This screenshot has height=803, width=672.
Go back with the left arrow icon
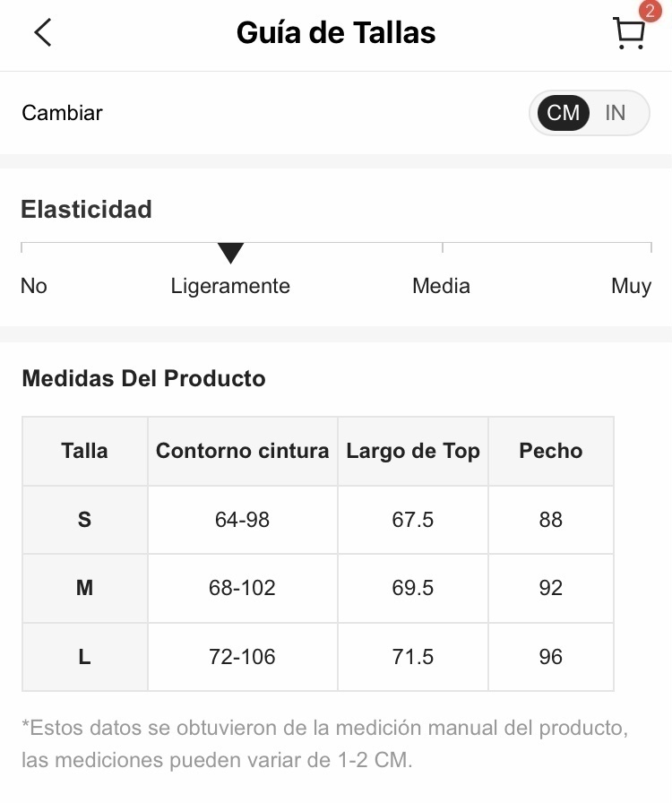point(43,33)
